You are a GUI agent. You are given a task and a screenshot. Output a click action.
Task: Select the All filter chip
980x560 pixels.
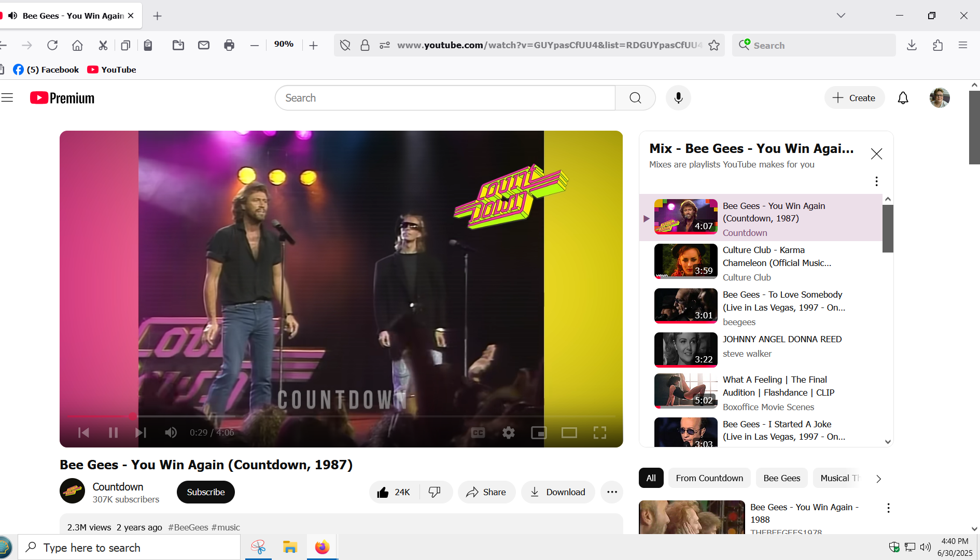pyautogui.click(x=651, y=478)
